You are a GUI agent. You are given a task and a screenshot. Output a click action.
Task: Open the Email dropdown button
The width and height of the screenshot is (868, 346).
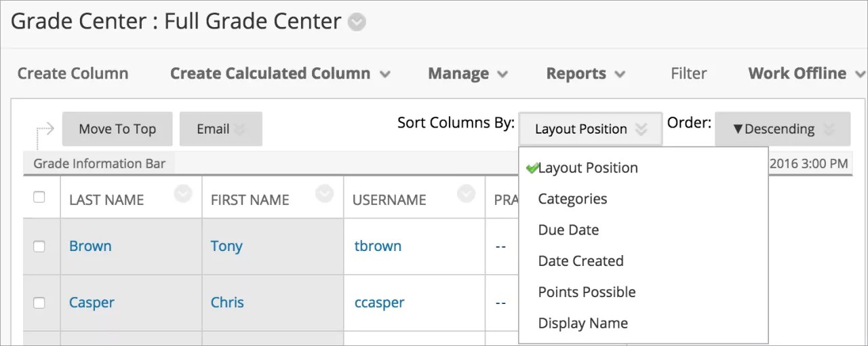click(x=220, y=129)
